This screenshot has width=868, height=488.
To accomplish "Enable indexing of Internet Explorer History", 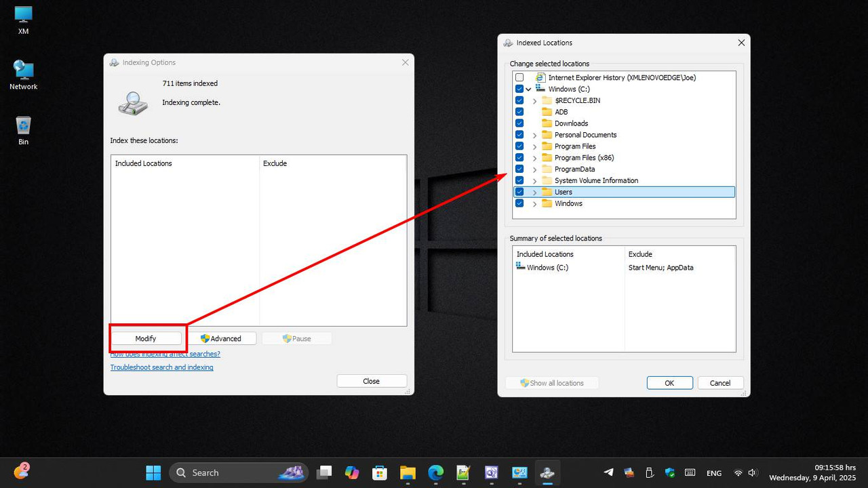I will (x=519, y=77).
